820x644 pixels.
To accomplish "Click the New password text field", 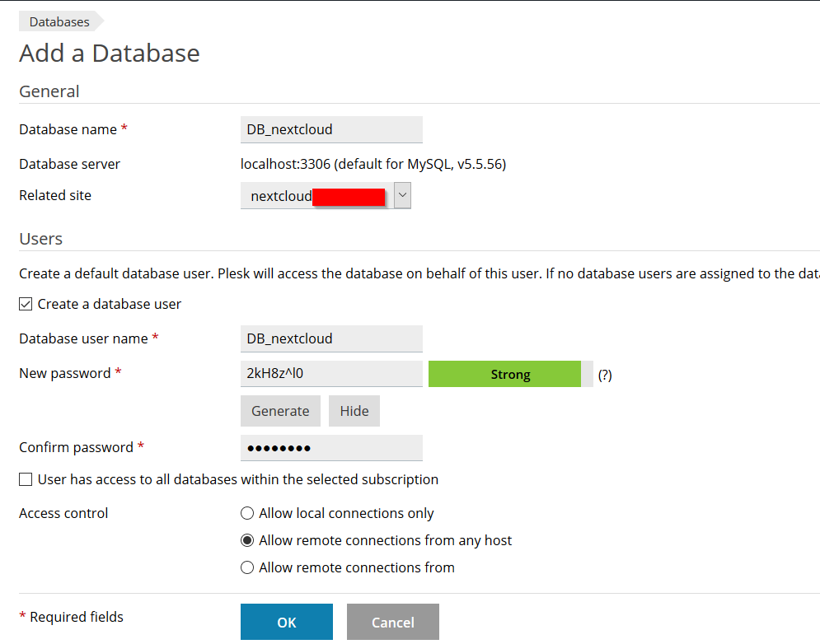I will click(331, 373).
